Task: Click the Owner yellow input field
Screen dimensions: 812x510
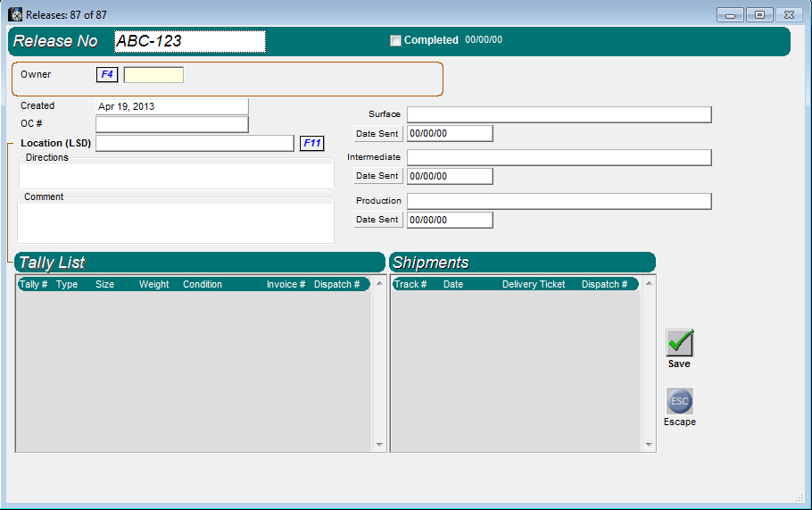Action: pos(153,75)
